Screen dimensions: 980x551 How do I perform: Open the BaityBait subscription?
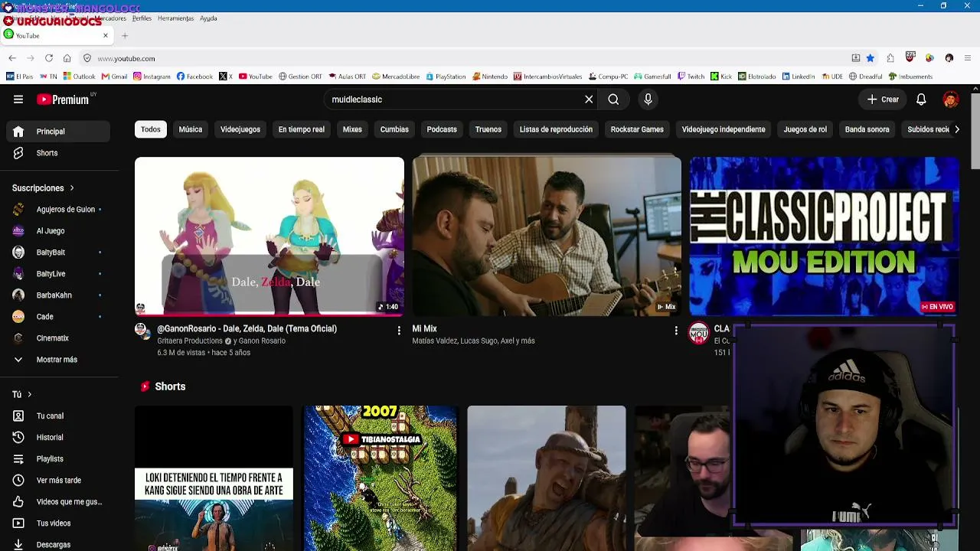click(59, 253)
